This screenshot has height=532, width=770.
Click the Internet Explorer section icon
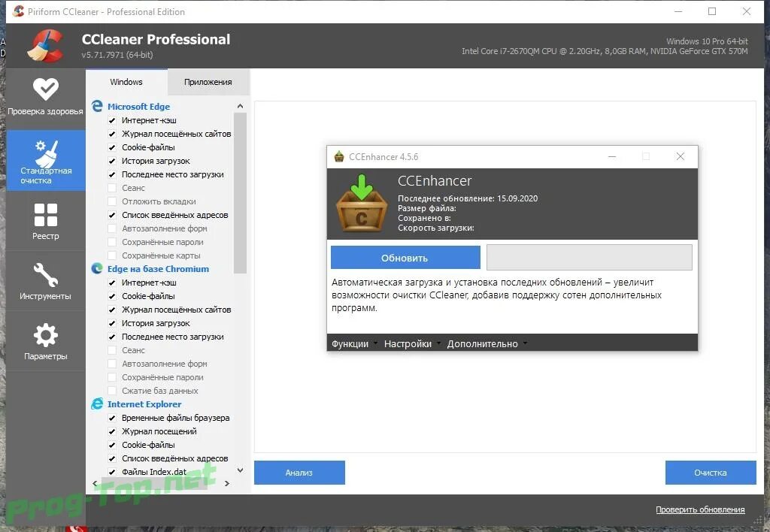point(97,404)
